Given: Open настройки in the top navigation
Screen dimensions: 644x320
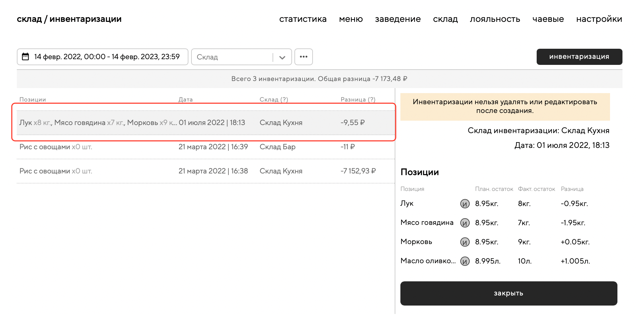Looking at the screenshot, I should click(x=599, y=19).
